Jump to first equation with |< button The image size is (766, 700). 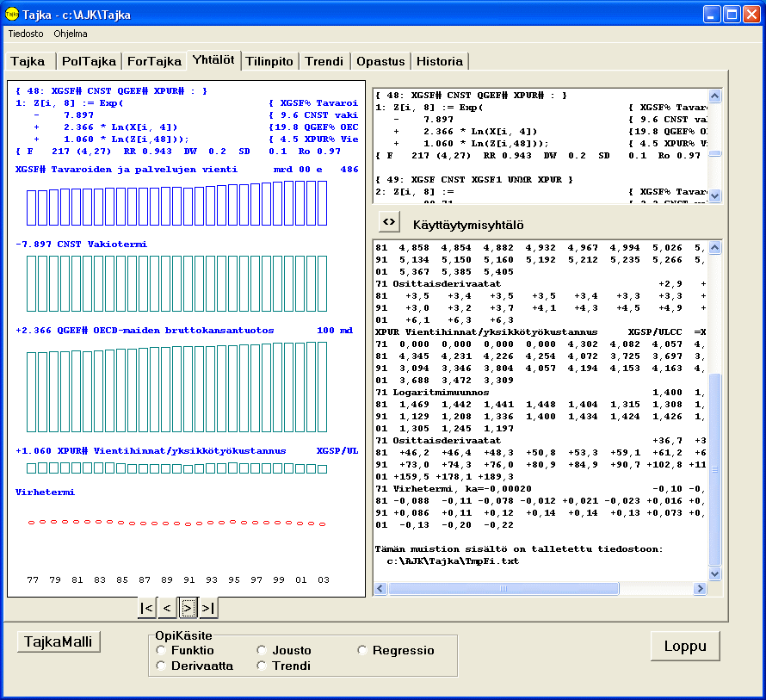147,609
